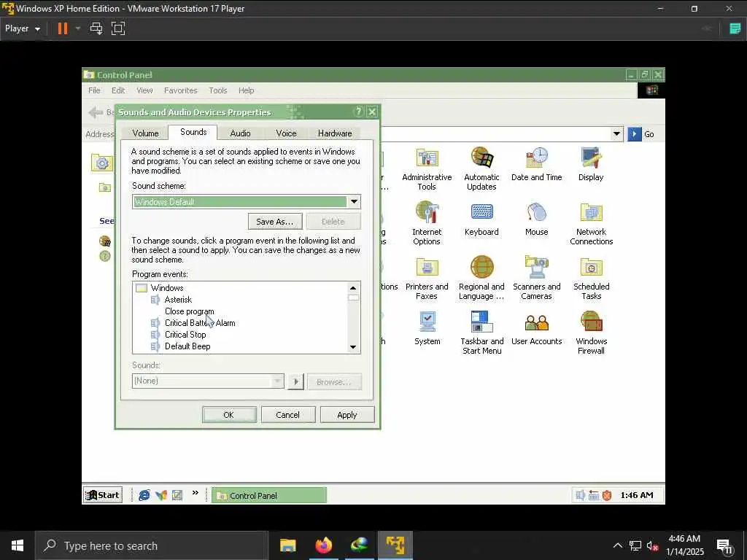Viewport: 747px width, 560px height.
Task: Open the Help menu in Control Panel
Action: pyautogui.click(x=246, y=90)
